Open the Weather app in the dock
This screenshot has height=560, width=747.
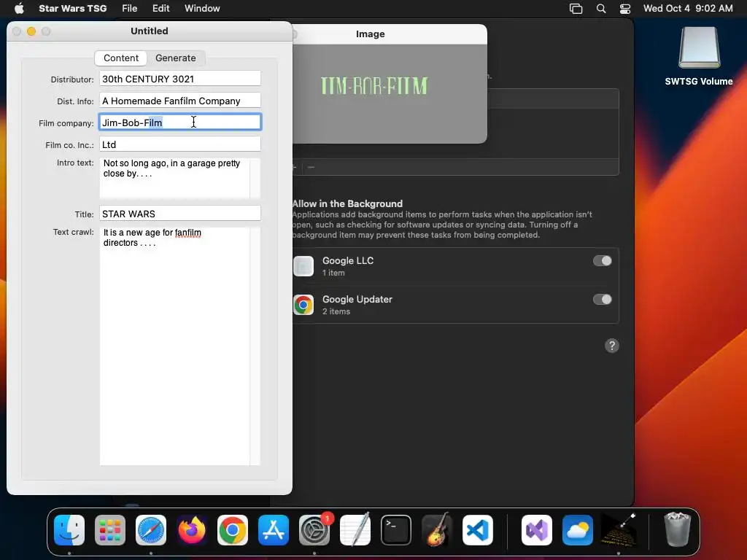tap(578, 530)
